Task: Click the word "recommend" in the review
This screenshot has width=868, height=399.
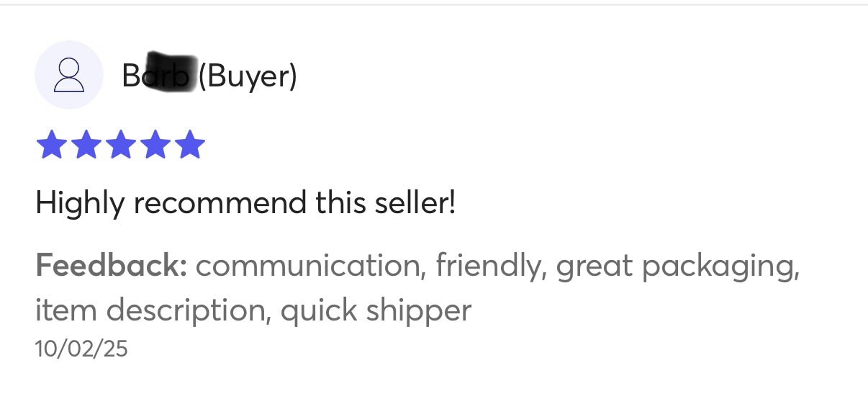Action: pyautogui.click(x=221, y=203)
